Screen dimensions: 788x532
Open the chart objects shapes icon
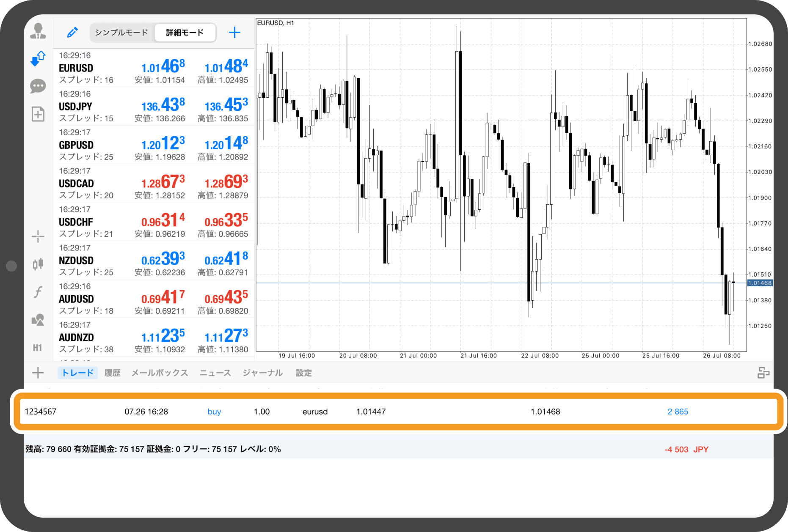pyautogui.click(x=38, y=320)
